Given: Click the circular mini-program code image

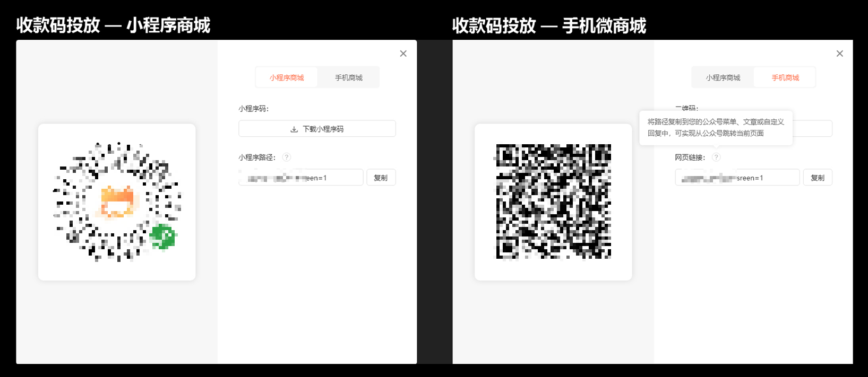Looking at the screenshot, I should click(117, 202).
